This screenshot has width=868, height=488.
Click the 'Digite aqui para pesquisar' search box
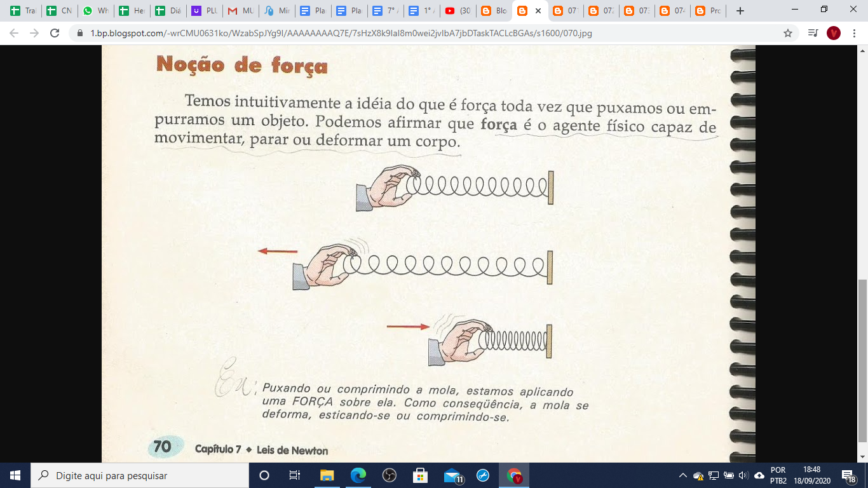(139, 475)
